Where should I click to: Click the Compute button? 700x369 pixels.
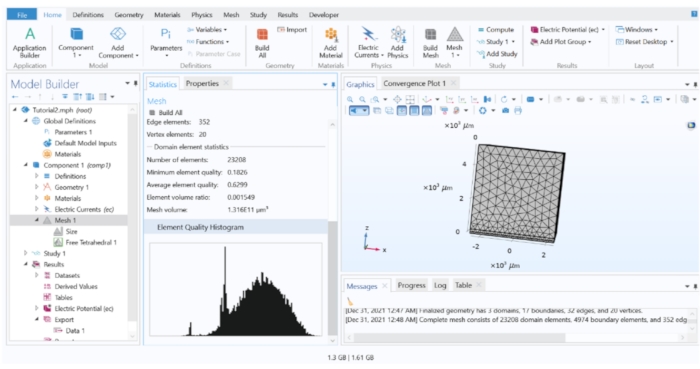pos(496,29)
